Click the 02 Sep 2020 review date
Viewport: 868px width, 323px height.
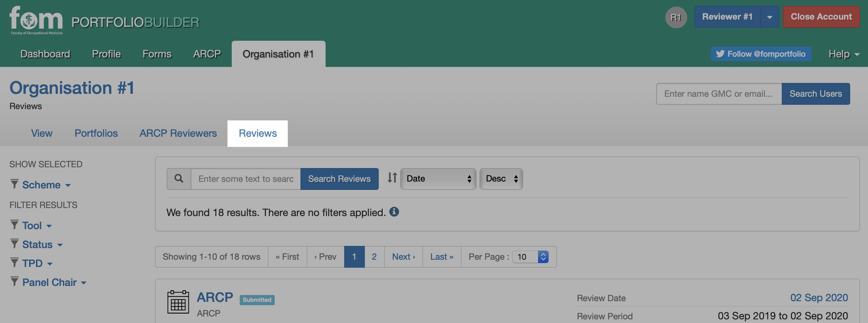click(x=819, y=298)
